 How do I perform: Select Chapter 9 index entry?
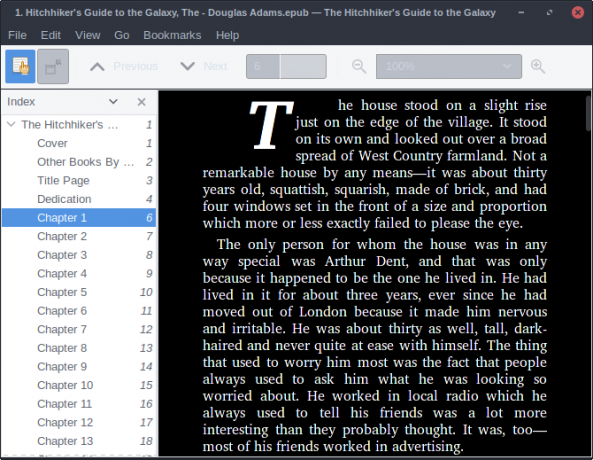(79, 367)
